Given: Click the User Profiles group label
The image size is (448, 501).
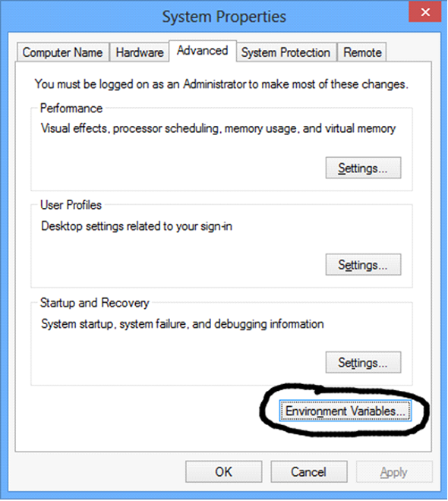Looking at the screenshot, I should click(71, 205).
